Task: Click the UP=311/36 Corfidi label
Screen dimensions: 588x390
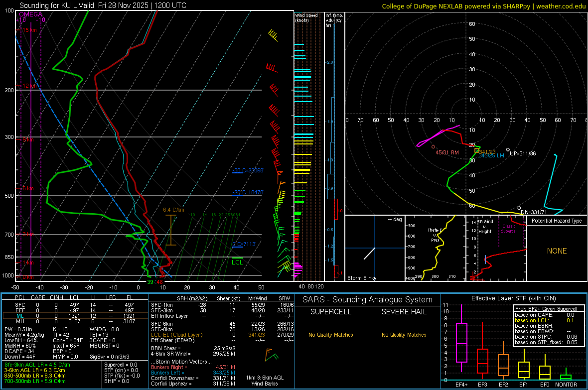Action: pos(523,153)
